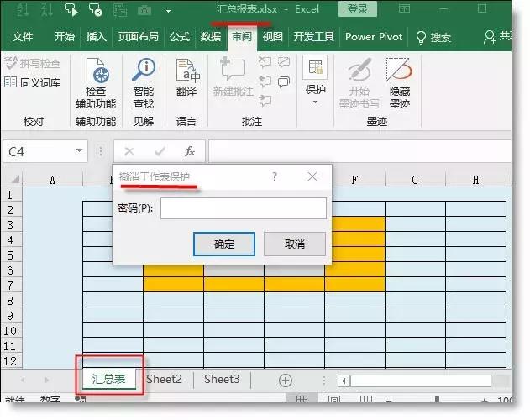This screenshot has width=530, height=420.
Task: Click the 登录 sign-in button
Action: point(358,8)
